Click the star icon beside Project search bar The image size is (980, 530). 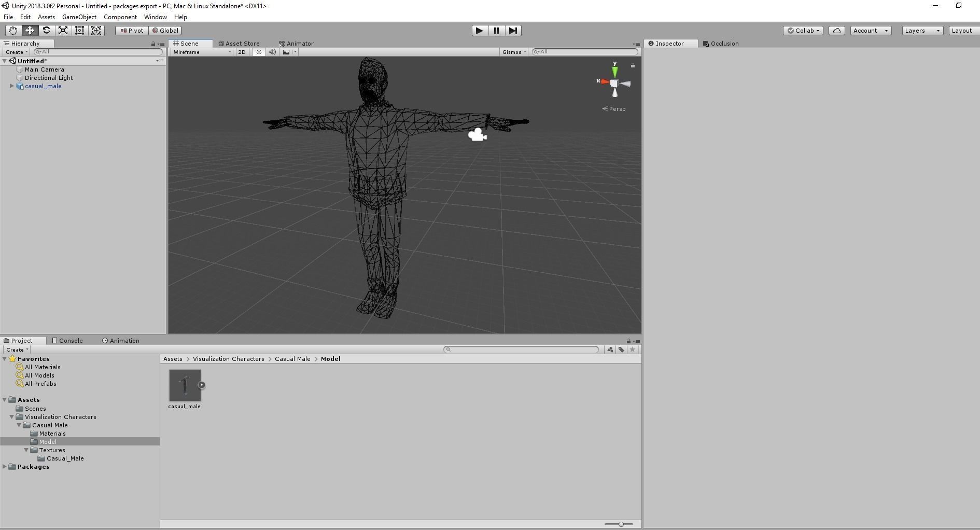click(633, 349)
